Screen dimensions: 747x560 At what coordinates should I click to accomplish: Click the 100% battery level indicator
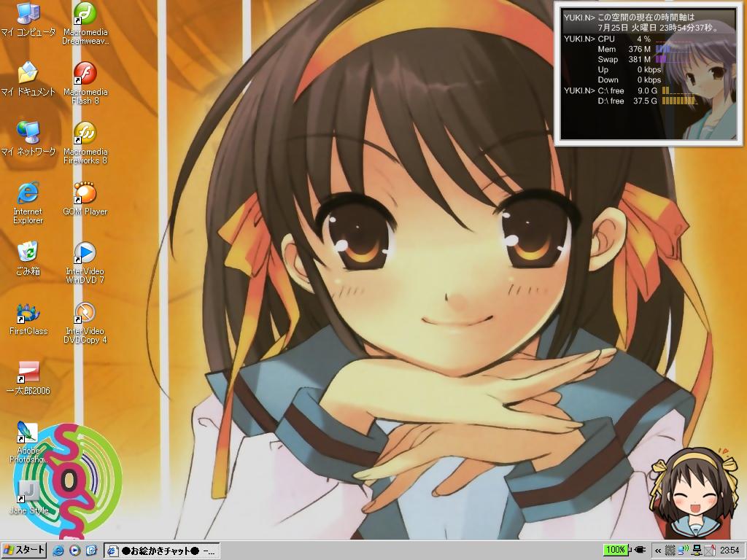point(616,550)
